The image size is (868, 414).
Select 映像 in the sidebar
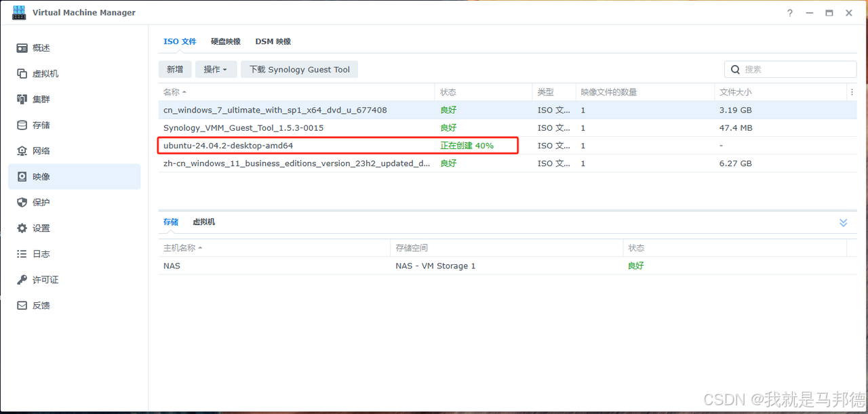(75, 177)
